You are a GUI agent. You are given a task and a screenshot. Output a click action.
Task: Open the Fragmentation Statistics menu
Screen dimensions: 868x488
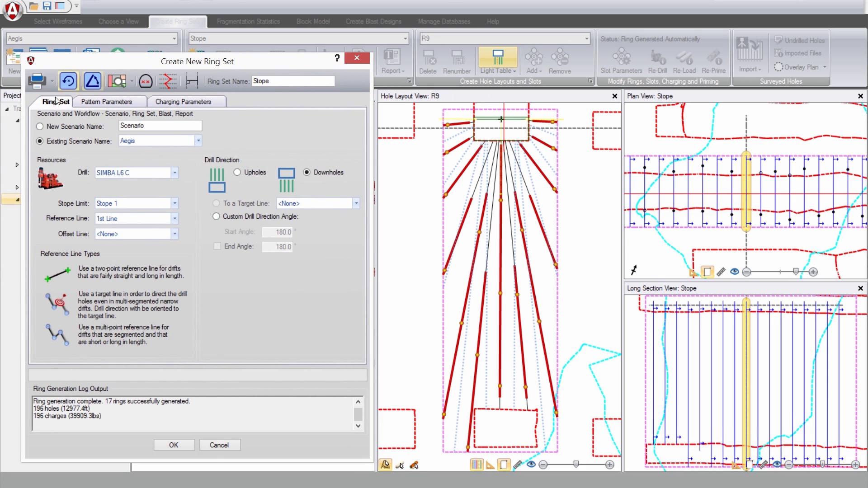248,21
